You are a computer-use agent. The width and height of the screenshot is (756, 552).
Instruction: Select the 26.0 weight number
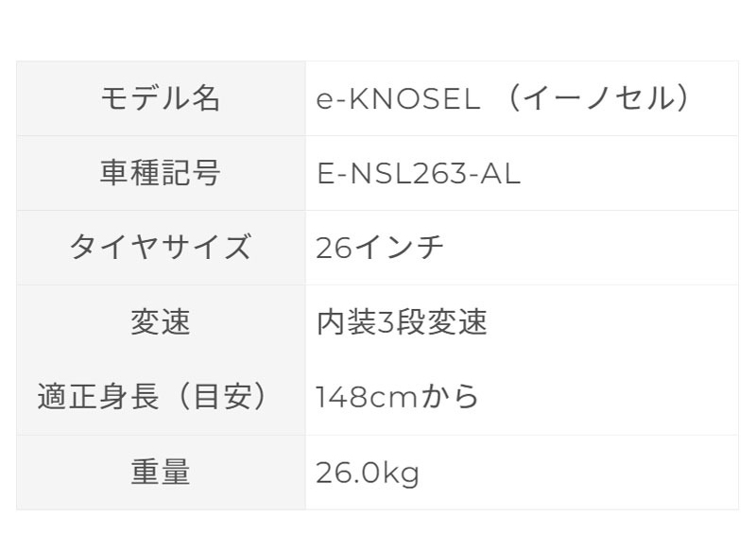(x=348, y=472)
